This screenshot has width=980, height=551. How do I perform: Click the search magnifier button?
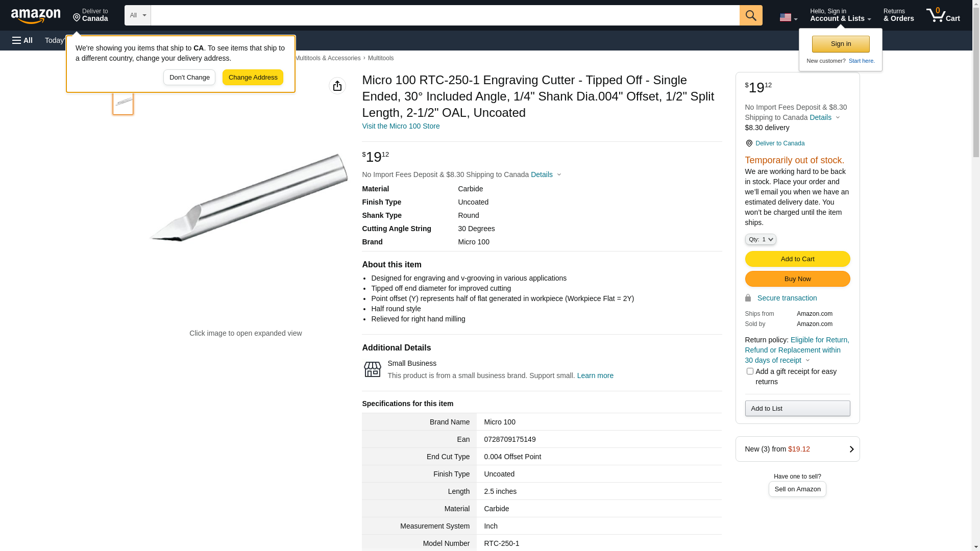(750, 15)
